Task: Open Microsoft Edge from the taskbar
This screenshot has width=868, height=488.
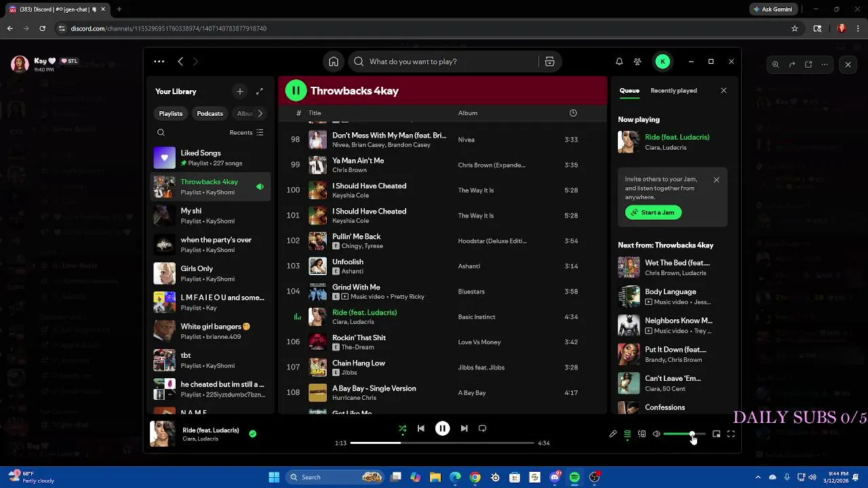Action: pos(455,477)
